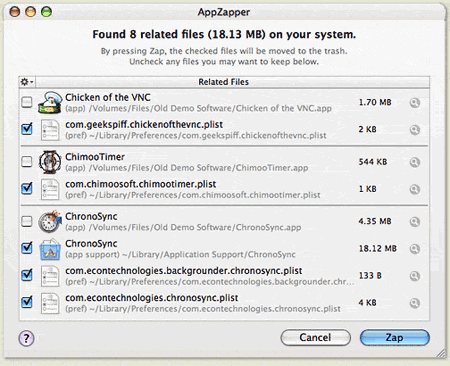Click the ChimooTimer app icon
The width and height of the screenshot is (450, 366).
tap(50, 162)
